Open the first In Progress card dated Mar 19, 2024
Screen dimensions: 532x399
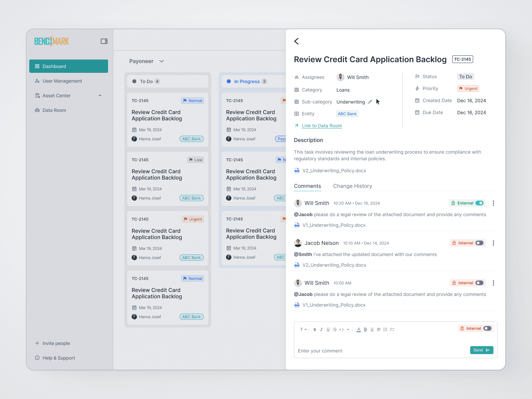[x=254, y=120]
